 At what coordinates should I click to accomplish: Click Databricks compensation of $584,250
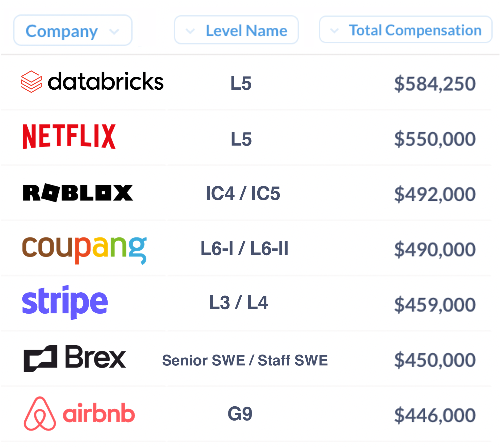[x=435, y=84]
